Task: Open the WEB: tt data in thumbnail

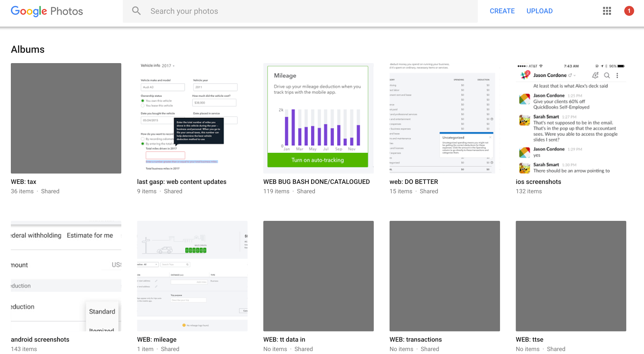Action: coord(318,276)
